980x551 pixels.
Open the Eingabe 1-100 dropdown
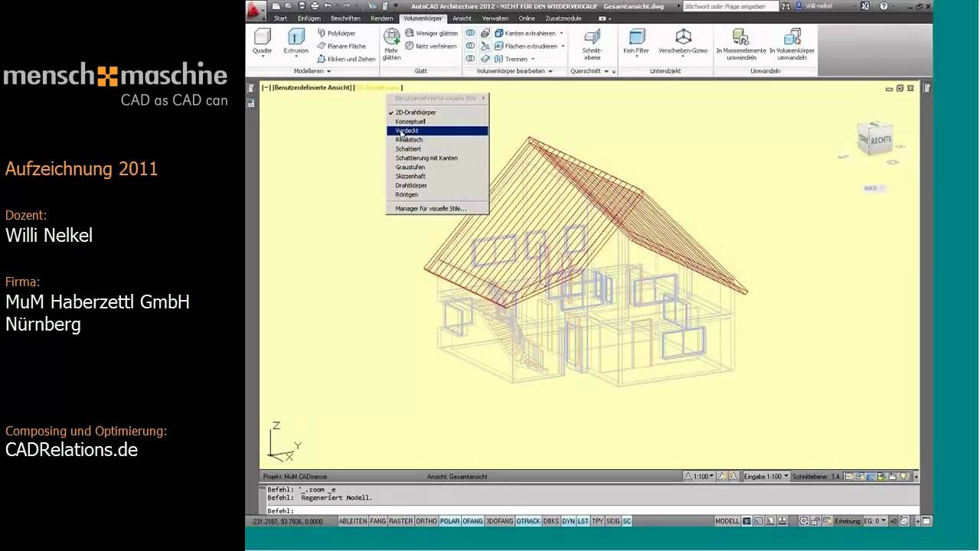pos(766,477)
